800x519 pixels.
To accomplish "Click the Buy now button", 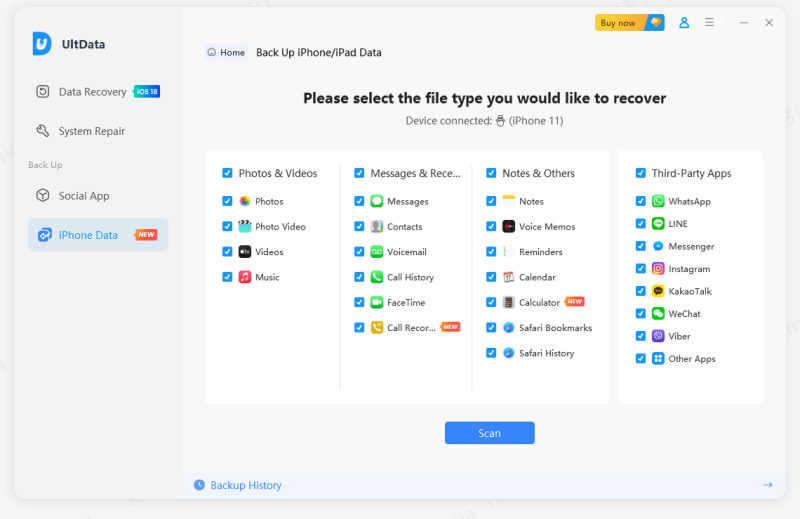I will [630, 22].
